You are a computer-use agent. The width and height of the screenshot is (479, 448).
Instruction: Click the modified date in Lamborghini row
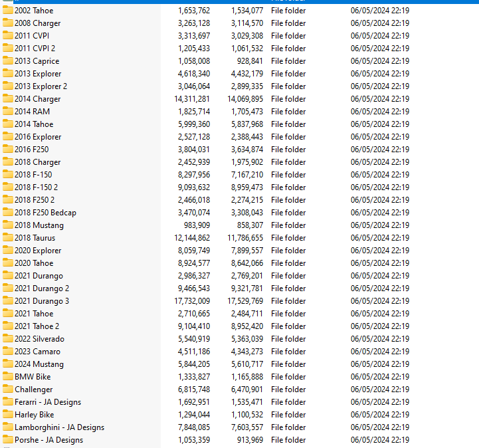pos(380,427)
